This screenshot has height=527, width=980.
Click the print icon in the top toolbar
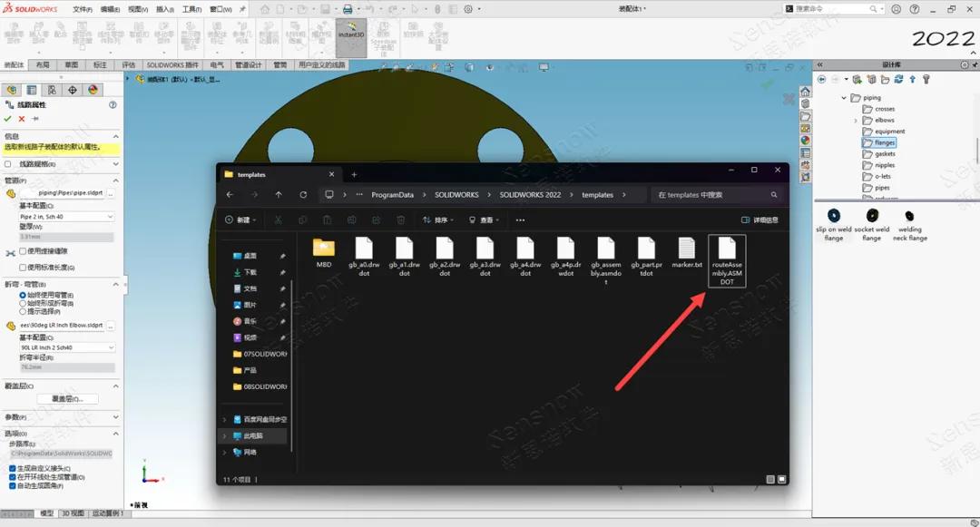[x=347, y=9]
